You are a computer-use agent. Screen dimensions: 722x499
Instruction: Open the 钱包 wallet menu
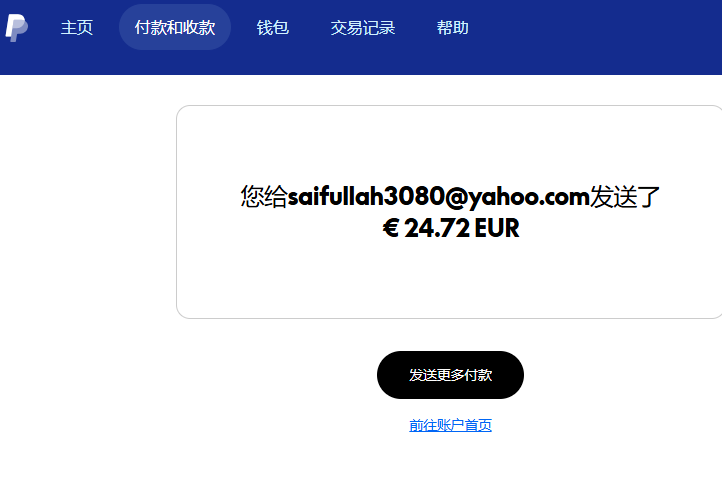pyautogui.click(x=273, y=28)
